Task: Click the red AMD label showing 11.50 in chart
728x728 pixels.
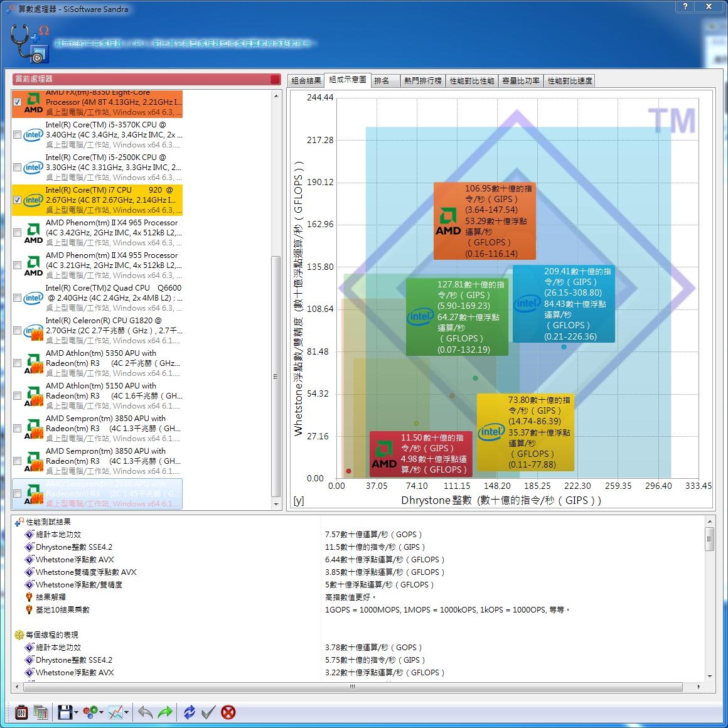Action: [420, 454]
